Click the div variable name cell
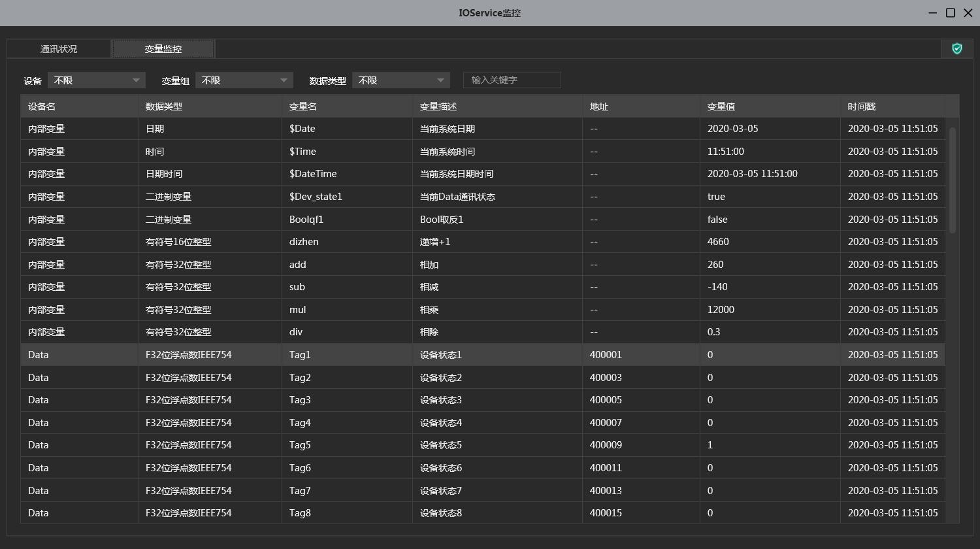 347,332
